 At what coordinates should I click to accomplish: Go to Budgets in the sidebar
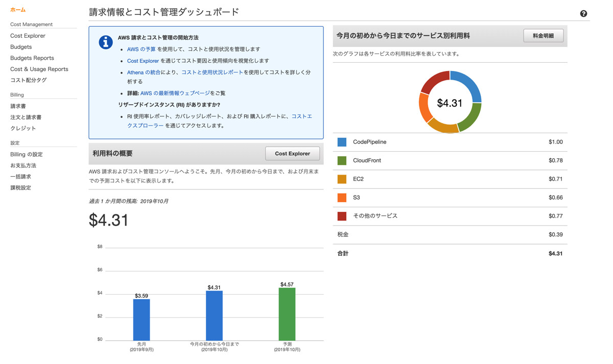tap(21, 47)
